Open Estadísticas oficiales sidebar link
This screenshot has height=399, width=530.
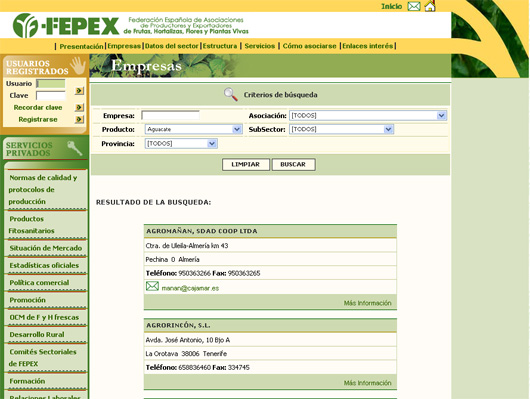[x=44, y=265]
